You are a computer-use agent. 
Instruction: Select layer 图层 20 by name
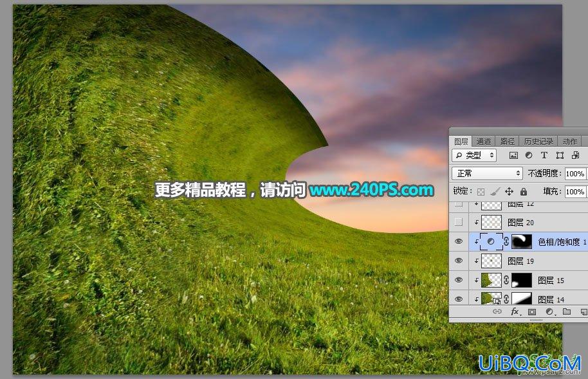520,223
